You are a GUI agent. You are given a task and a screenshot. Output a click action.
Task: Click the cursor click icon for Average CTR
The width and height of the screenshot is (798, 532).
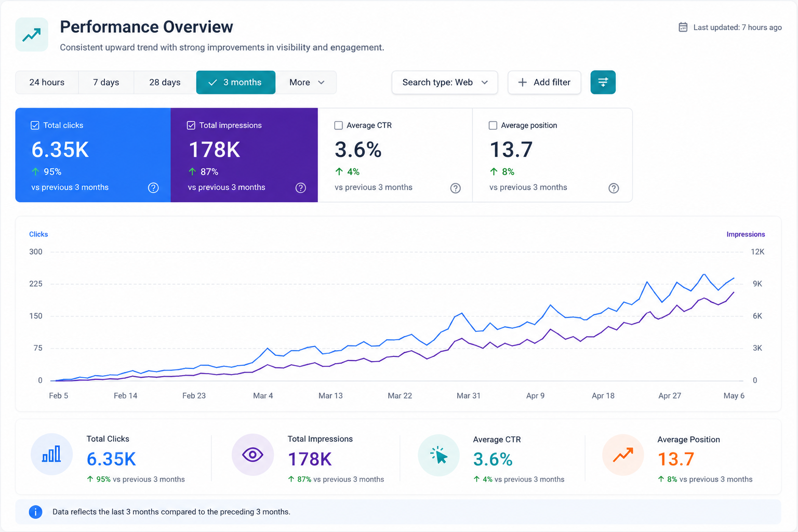click(439, 455)
